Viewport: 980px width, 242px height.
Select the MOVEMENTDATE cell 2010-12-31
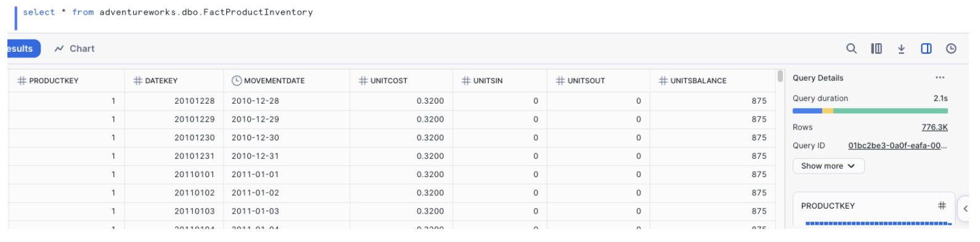(x=287, y=156)
